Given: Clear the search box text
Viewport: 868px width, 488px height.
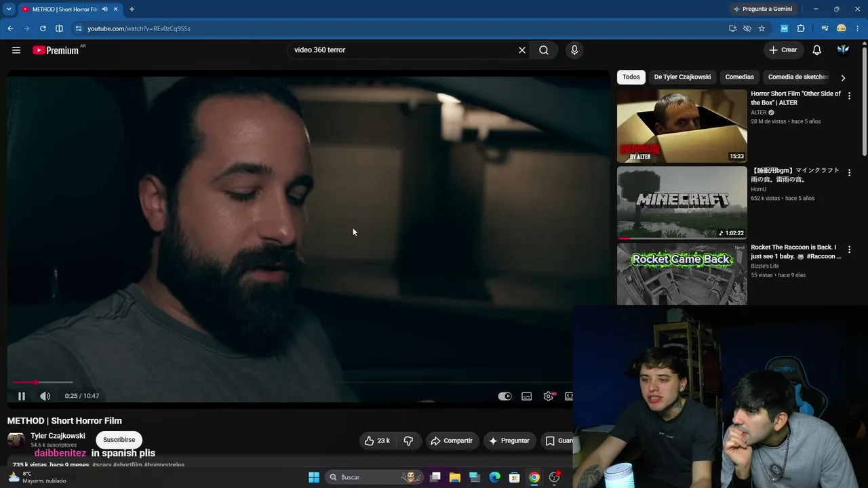Looking at the screenshot, I should (x=522, y=50).
